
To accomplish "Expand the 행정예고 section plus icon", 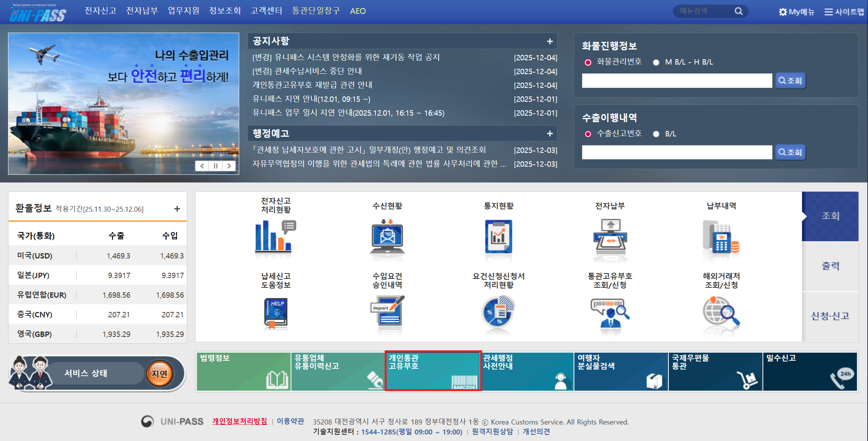I will click(550, 134).
